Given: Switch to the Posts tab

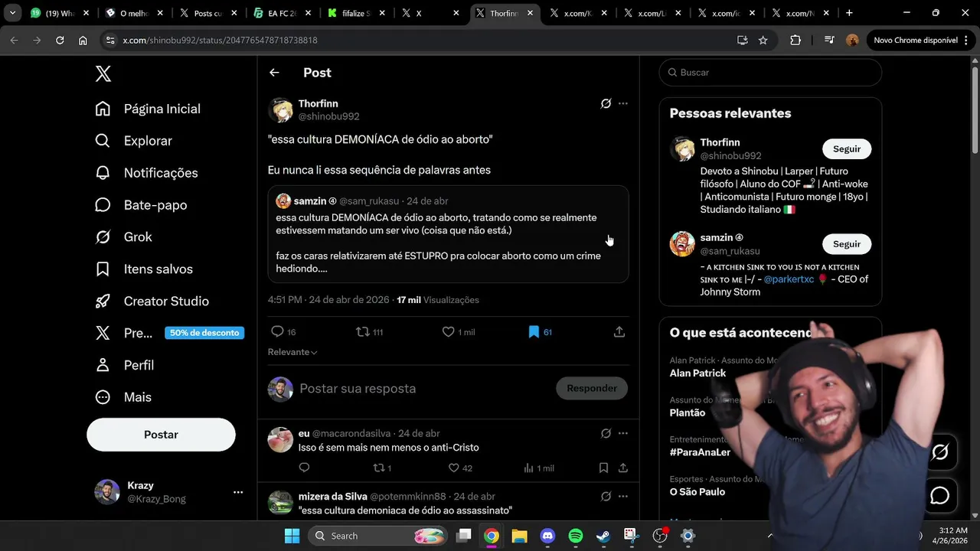Looking at the screenshot, I should (x=209, y=13).
